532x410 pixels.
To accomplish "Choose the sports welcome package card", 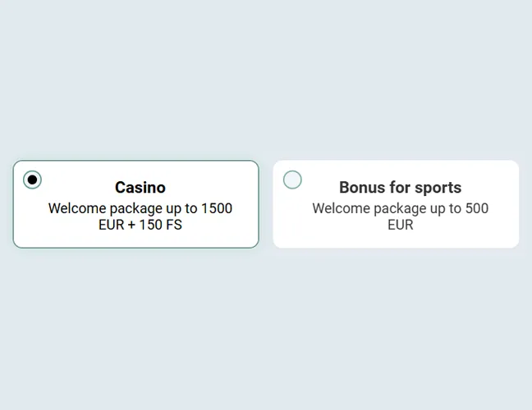I will point(396,234).
